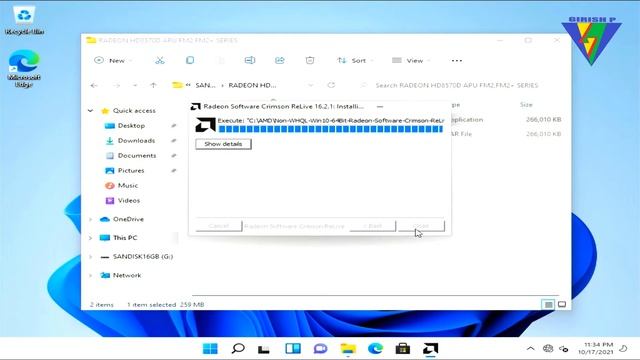Select Pictures in Quick access

(x=131, y=171)
